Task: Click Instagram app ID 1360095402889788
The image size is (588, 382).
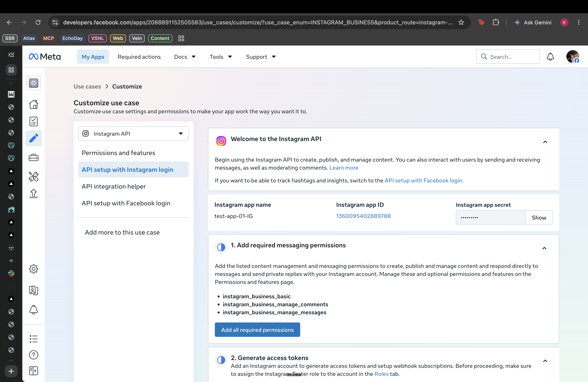Action: 363,216
